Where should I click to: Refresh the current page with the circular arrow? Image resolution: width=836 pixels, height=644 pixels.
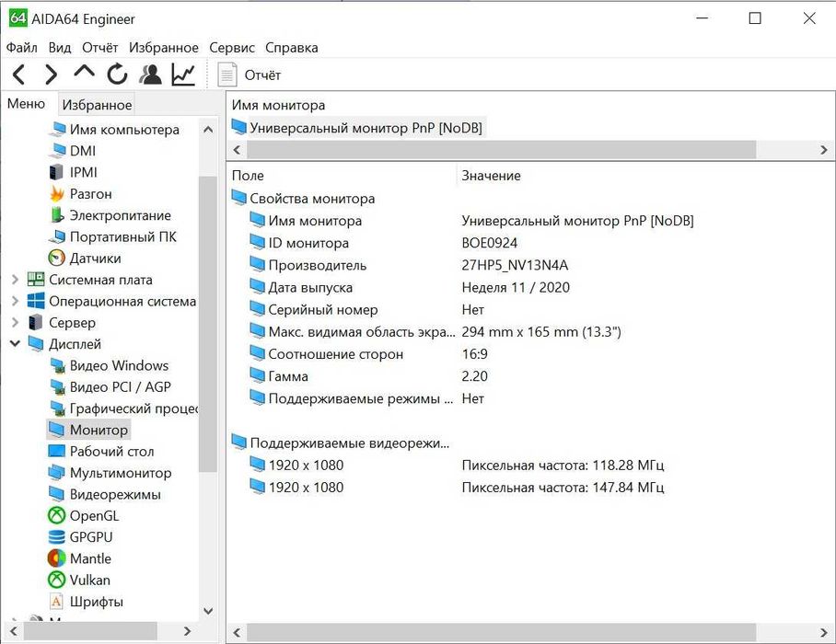coord(117,74)
